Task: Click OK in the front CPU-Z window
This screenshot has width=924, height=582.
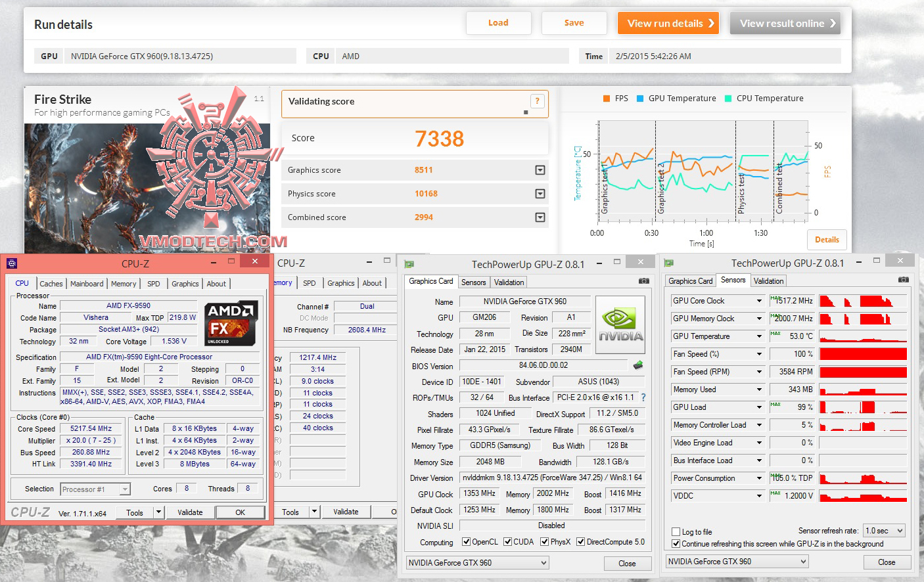Action: 241,512
